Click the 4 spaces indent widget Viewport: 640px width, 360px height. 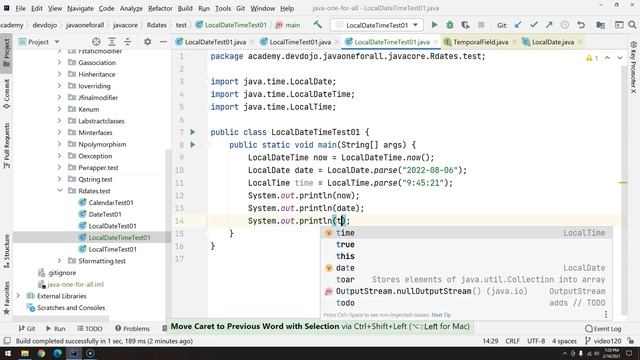[564, 341]
